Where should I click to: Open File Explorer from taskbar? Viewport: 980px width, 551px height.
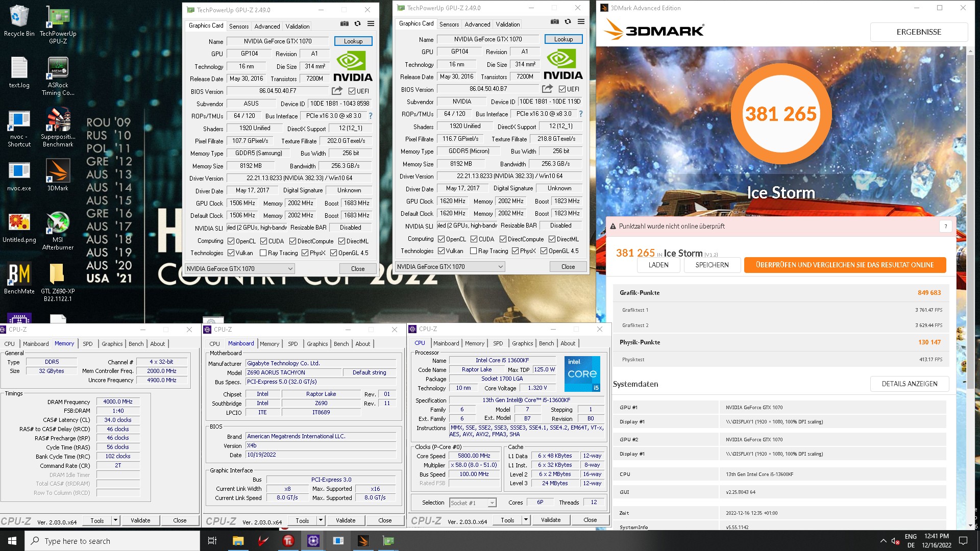point(238,541)
